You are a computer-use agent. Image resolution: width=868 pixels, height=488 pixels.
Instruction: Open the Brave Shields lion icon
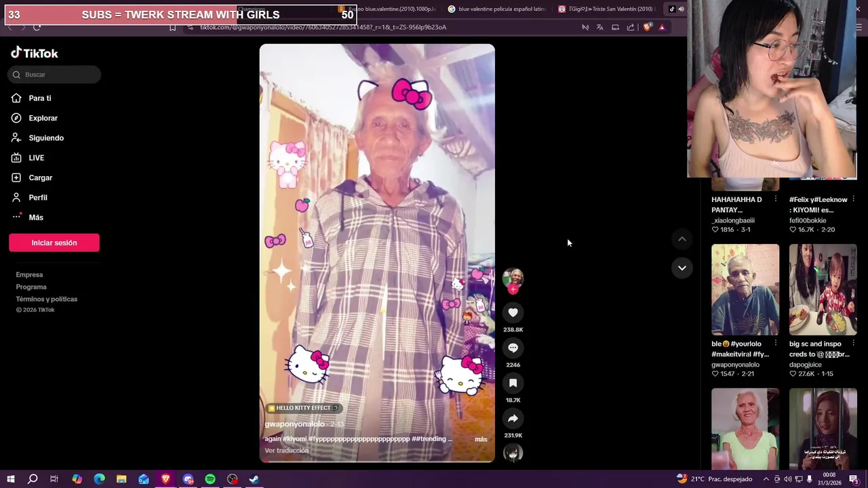(647, 27)
